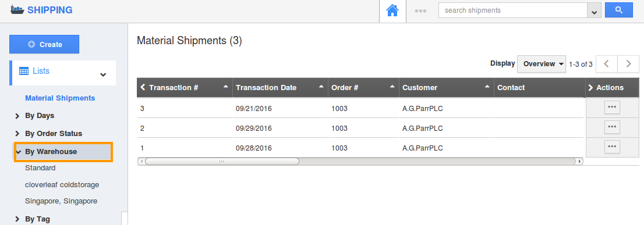Screen dimensions: 644x225
Task: Open actions menu for transaction 3
Action: 612,108
